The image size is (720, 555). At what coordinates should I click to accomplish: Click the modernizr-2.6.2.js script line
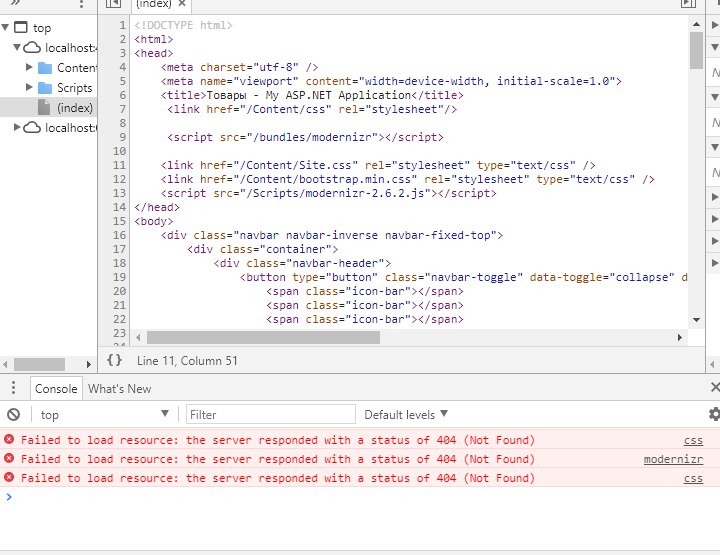[x=328, y=193]
